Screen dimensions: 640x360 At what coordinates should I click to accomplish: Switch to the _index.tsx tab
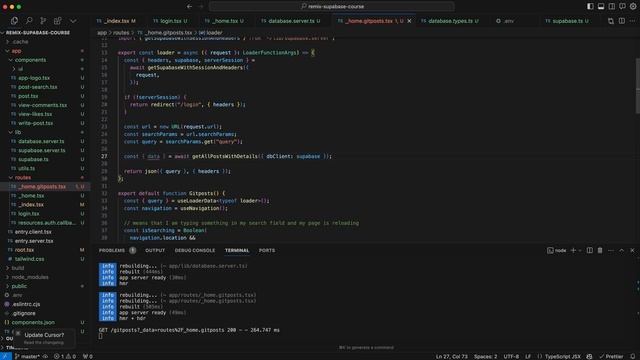click(x=116, y=21)
